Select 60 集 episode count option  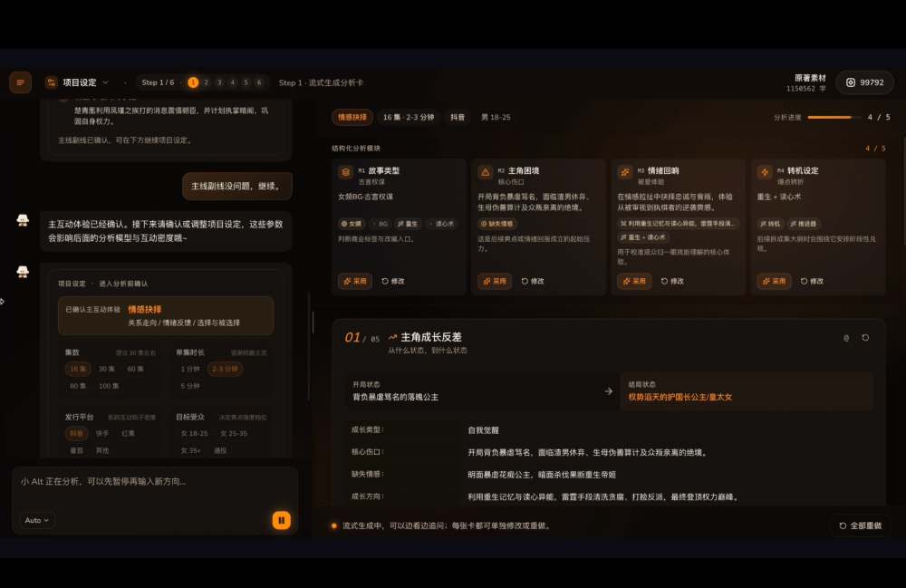135,369
